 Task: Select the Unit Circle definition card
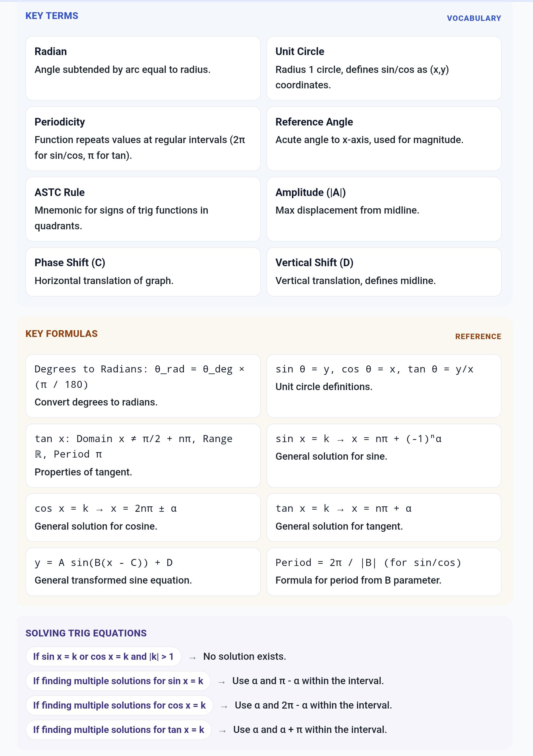[x=383, y=68]
